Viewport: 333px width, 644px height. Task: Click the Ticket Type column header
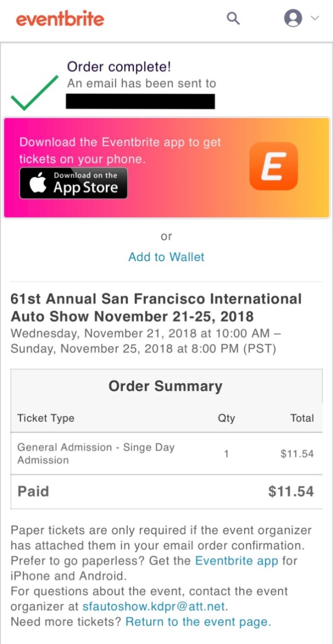pyautogui.click(x=46, y=418)
